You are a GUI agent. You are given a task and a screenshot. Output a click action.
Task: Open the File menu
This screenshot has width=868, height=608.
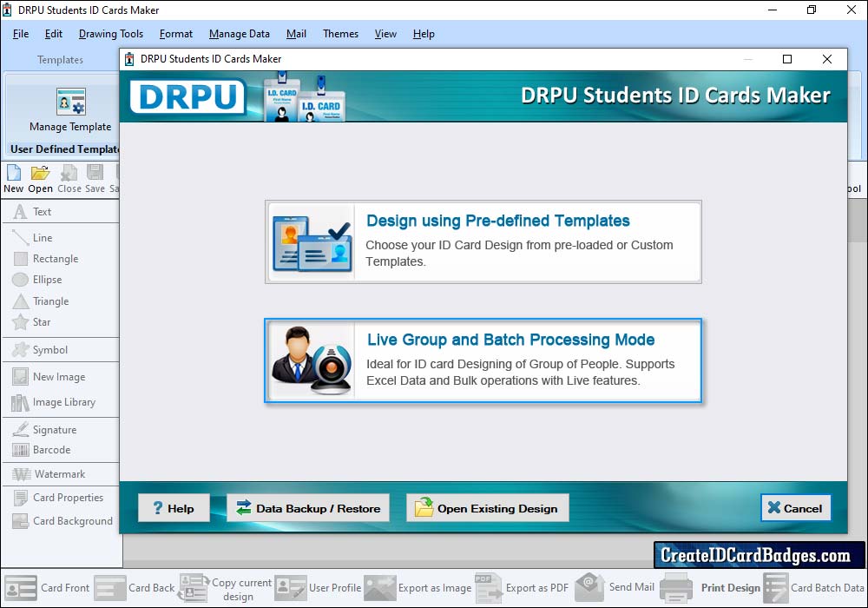point(21,34)
